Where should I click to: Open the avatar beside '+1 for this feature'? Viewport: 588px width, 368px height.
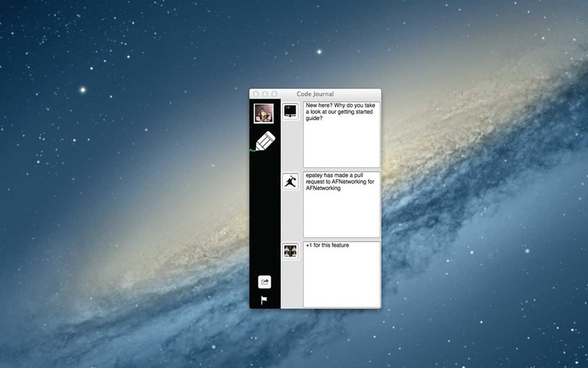290,251
